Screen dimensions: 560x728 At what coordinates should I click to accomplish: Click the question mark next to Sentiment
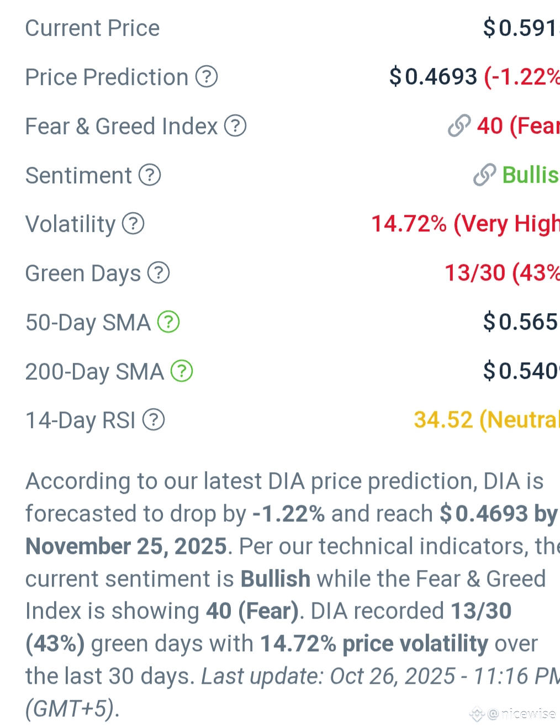coord(150,175)
